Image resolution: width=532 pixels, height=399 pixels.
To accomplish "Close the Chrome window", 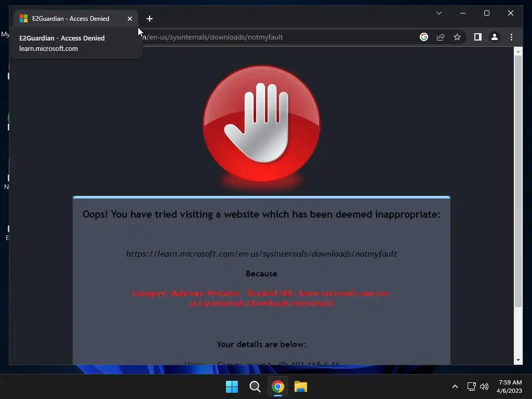I will pos(511,13).
